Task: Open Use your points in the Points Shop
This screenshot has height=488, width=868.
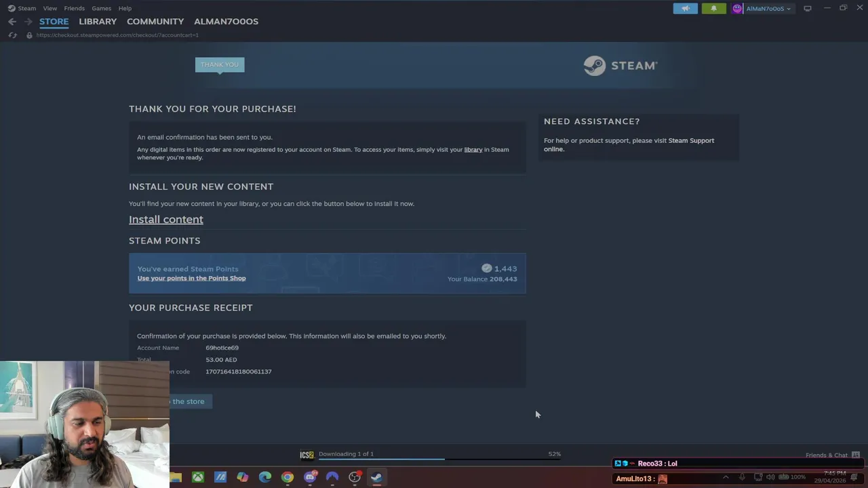Action: tap(191, 279)
